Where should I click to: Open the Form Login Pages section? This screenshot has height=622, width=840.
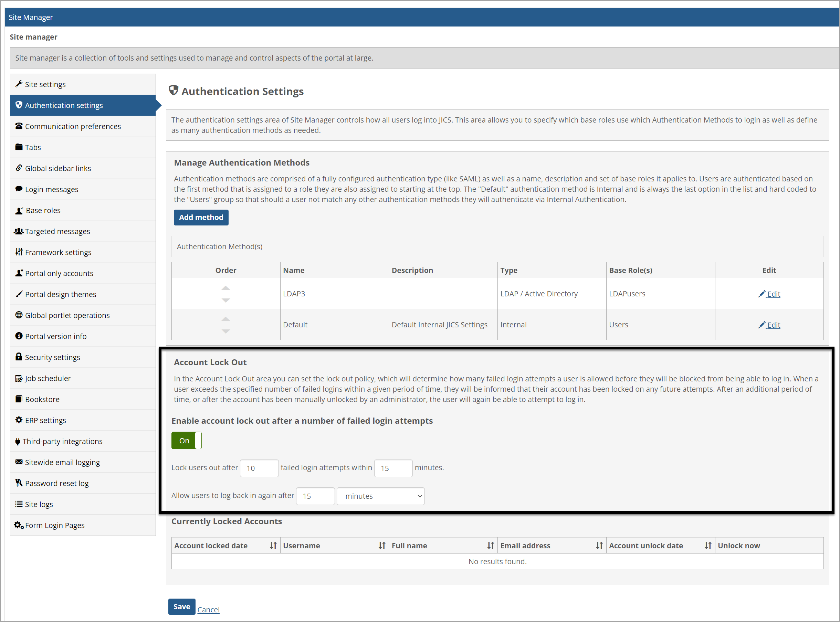tap(55, 525)
